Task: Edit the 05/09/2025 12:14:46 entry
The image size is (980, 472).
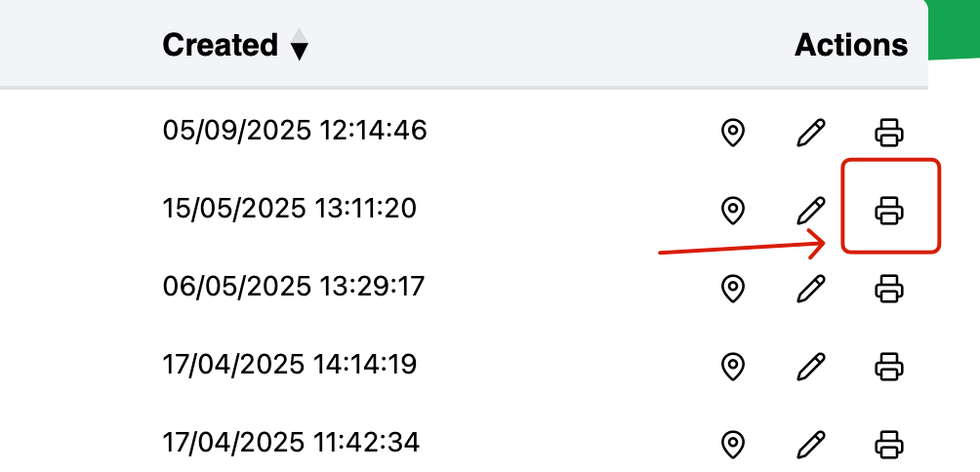Action: coord(810,133)
